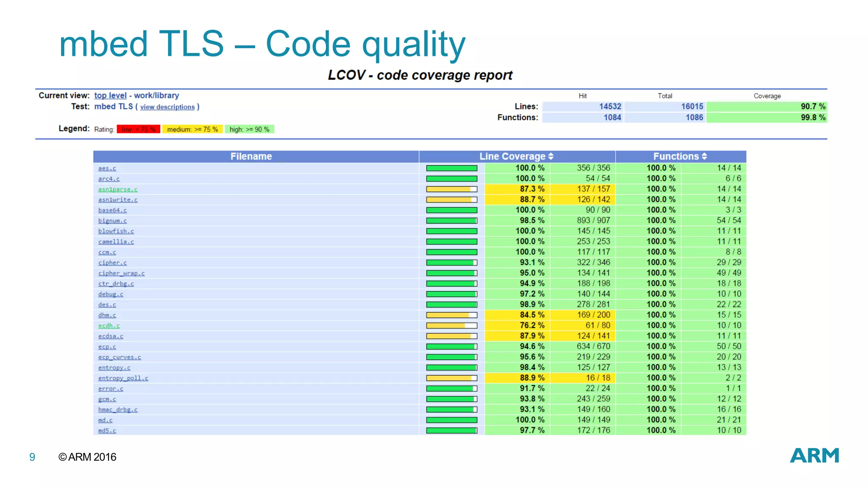This screenshot has height=488, width=868.
Task: Select the slide number 9
Action: [32, 457]
